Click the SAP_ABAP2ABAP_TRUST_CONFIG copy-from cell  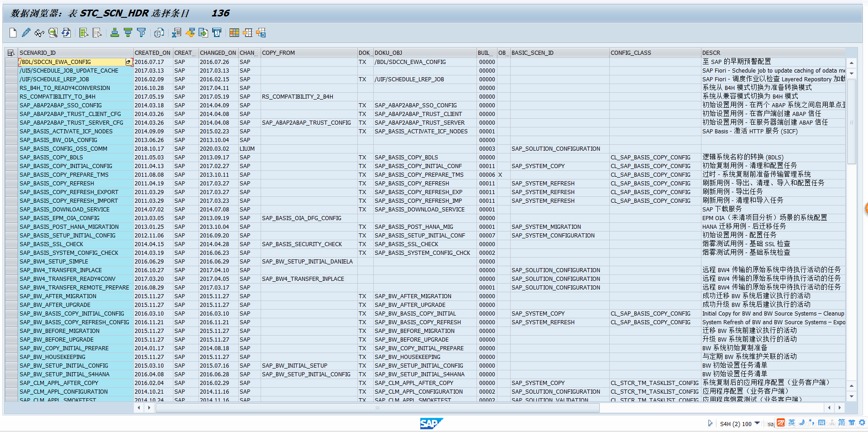click(309, 123)
